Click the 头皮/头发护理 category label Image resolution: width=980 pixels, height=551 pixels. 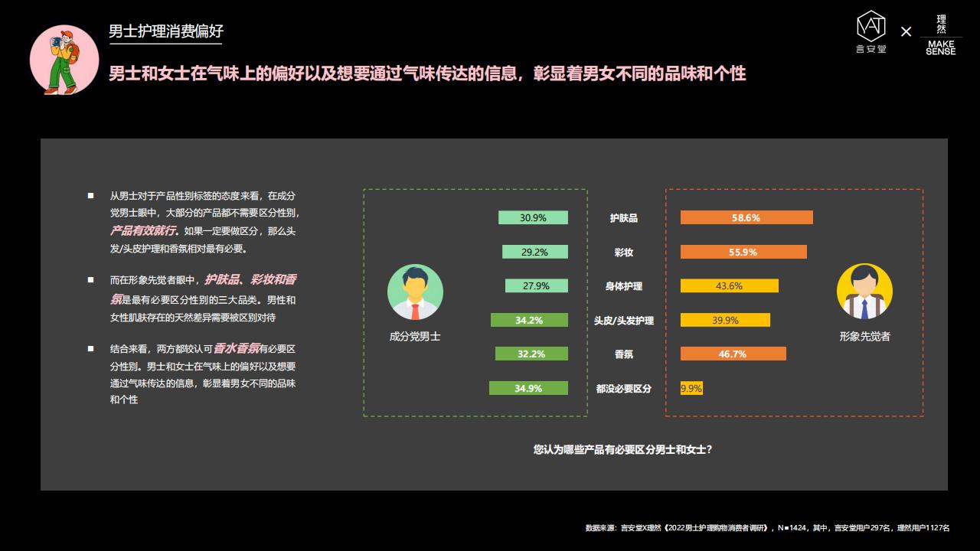(624, 321)
